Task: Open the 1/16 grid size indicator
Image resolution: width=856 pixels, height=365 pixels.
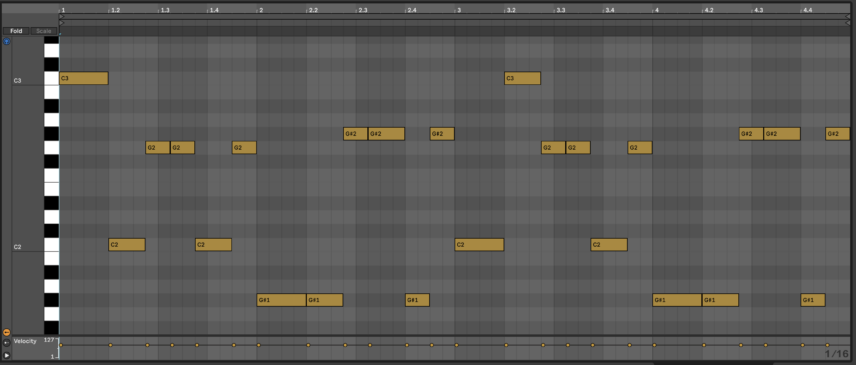Action: [836, 354]
